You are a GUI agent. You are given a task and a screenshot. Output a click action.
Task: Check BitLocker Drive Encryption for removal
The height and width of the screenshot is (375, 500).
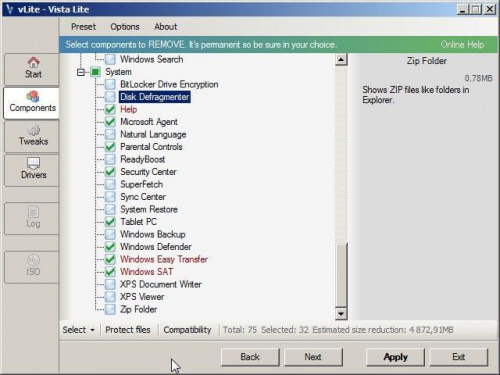pyautogui.click(x=110, y=85)
